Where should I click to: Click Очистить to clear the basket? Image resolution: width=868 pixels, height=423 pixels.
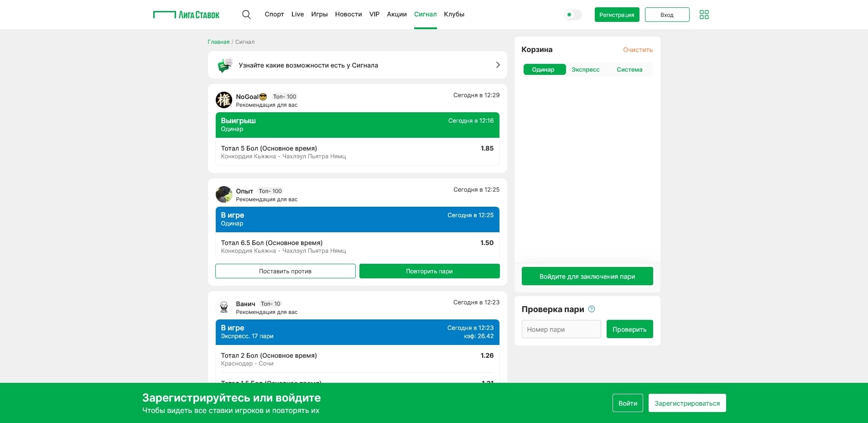point(638,50)
